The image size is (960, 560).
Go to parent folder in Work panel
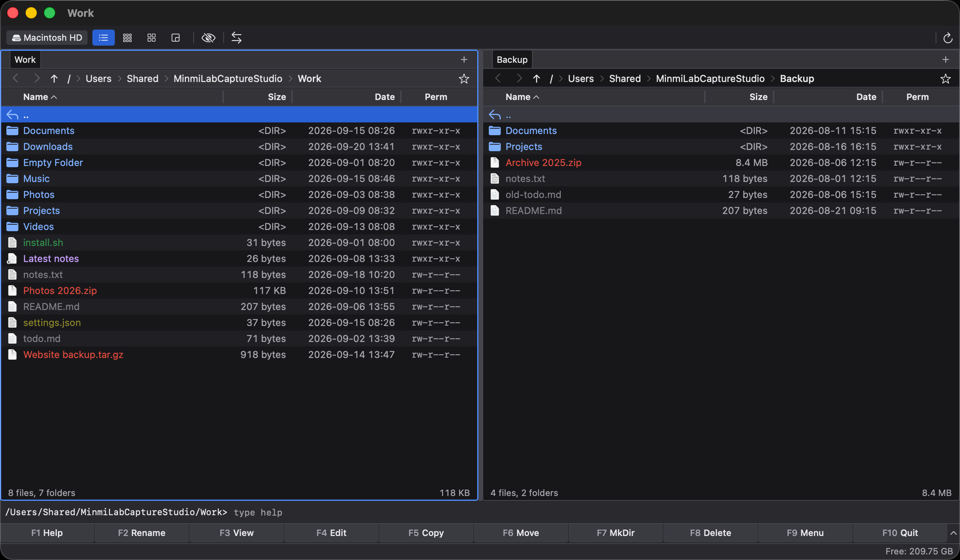coord(54,79)
